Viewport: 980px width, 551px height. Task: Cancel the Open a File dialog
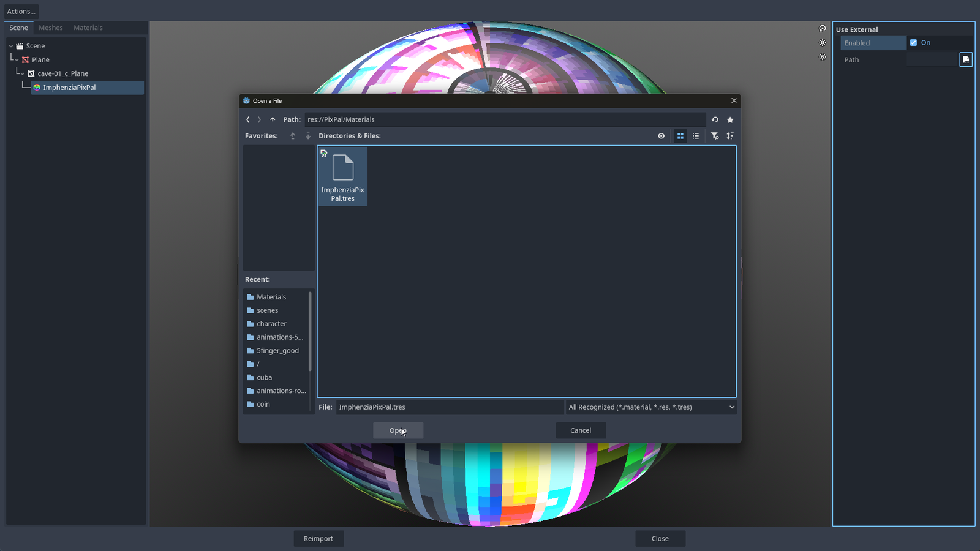click(581, 430)
